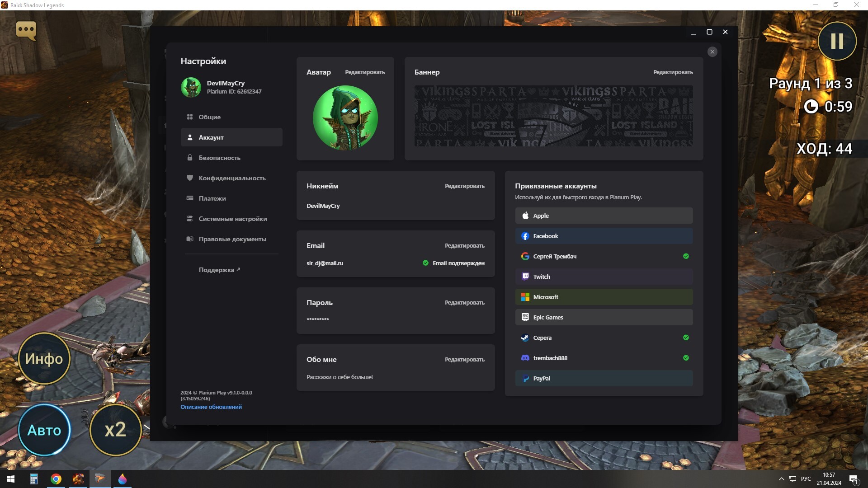Open the game chat bubble icon

pos(26,30)
